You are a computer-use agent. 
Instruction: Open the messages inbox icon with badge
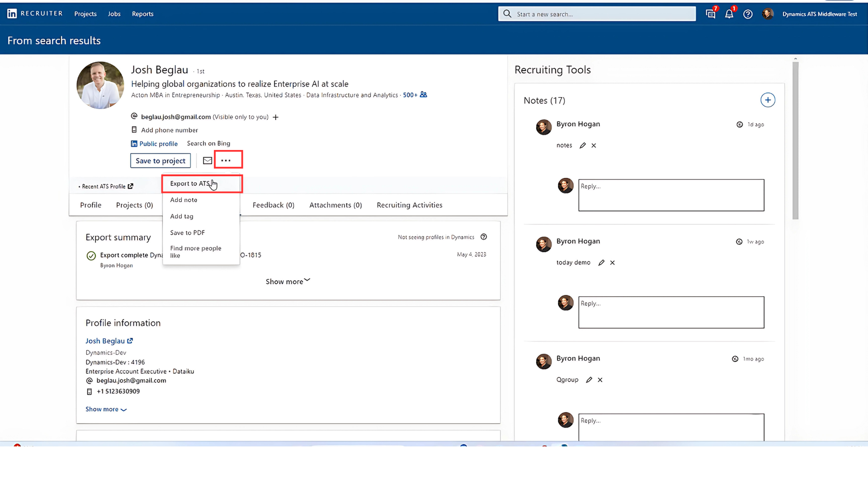click(x=711, y=14)
